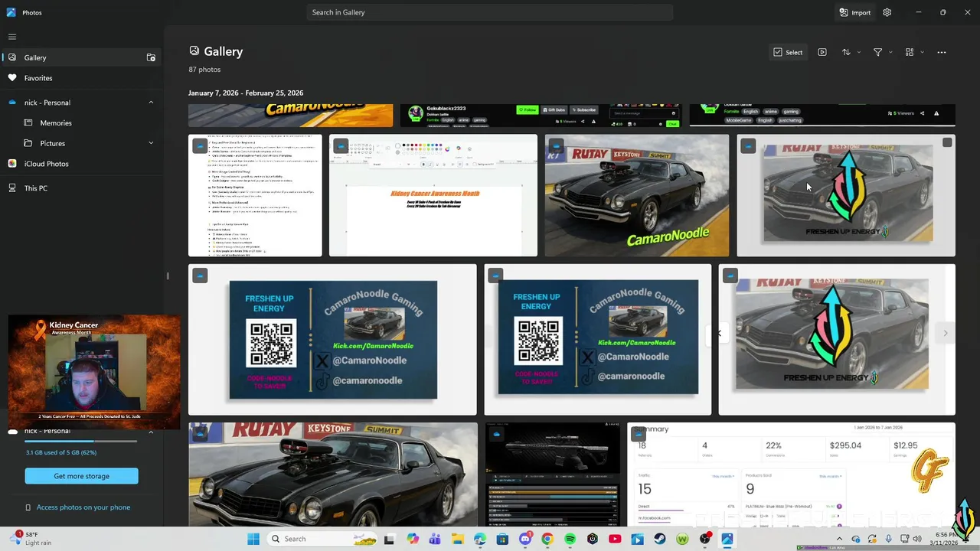
Task: Open the hamburger navigation menu
Action: point(12,37)
